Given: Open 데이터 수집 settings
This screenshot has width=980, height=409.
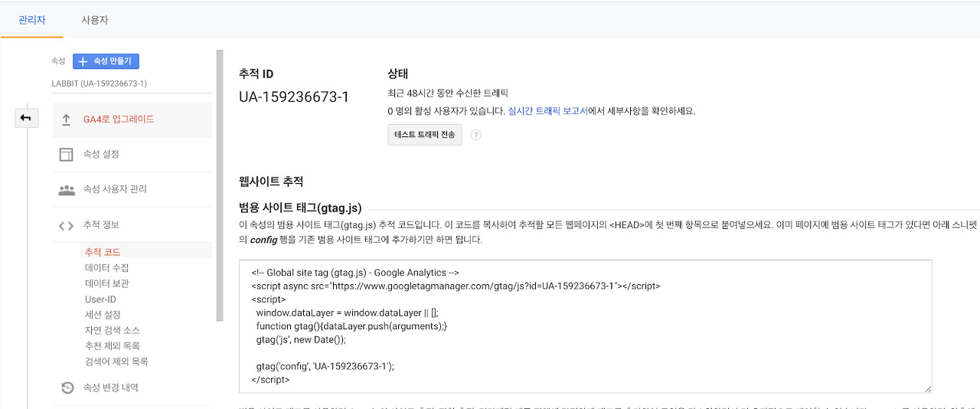Looking at the screenshot, I should 106,268.
